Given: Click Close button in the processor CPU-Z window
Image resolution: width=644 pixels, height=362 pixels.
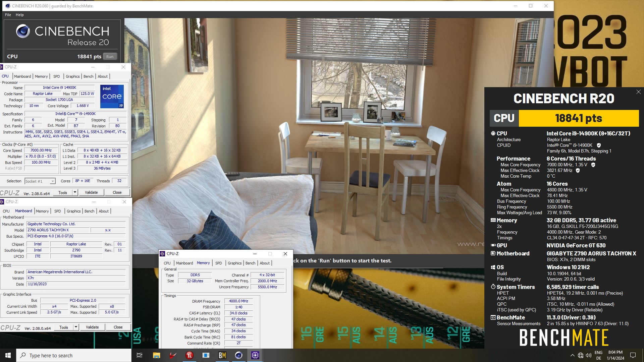Looking at the screenshot, I should click(x=117, y=192).
